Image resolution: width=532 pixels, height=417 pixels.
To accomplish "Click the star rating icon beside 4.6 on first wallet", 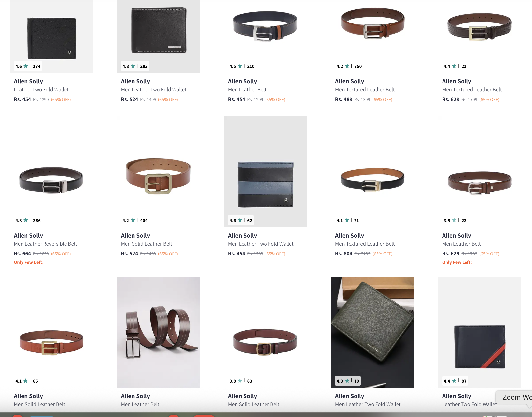I will tap(26, 66).
